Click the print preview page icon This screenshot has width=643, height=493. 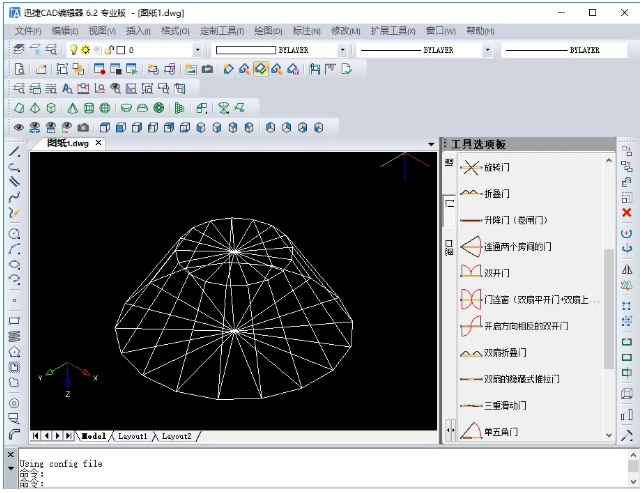19,69
